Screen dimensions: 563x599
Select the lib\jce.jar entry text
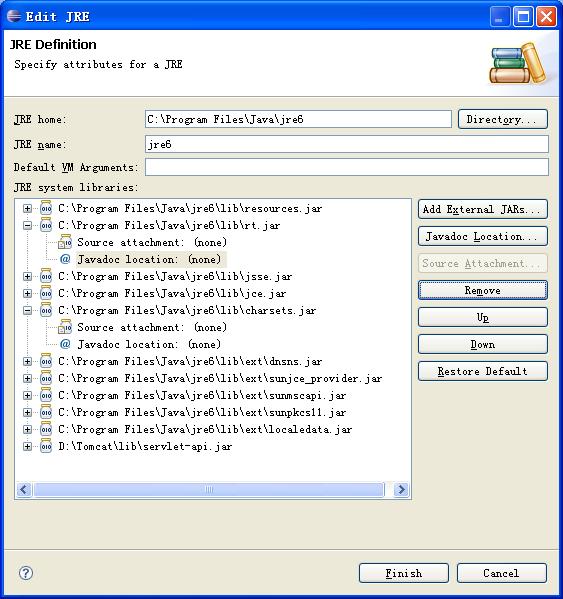[172, 293]
